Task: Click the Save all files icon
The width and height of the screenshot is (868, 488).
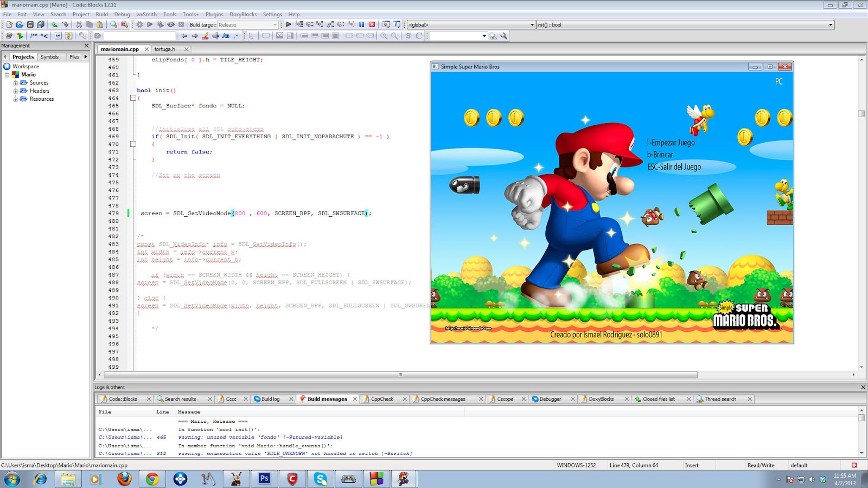Action: point(41,24)
